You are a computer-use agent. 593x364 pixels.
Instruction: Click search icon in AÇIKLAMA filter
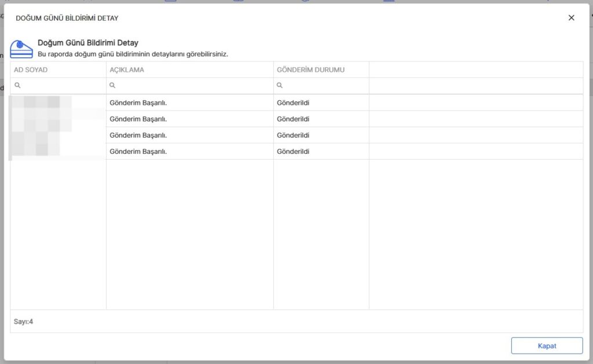(112, 86)
